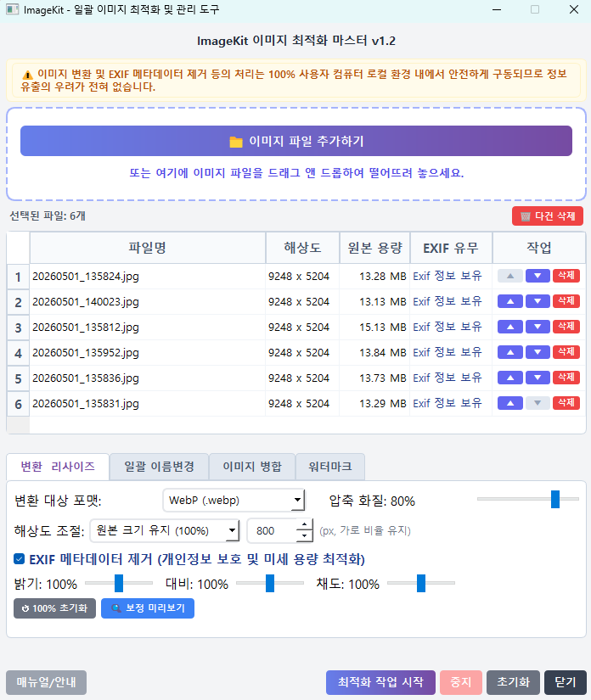This screenshot has height=700, width=591.
Task: Click the 작업 column header
Action: (x=538, y=248)
